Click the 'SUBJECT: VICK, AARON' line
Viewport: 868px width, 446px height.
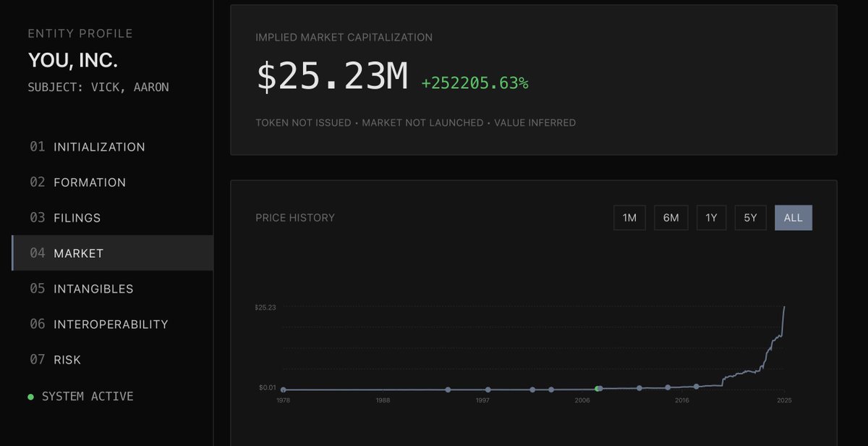pos(98,88)
